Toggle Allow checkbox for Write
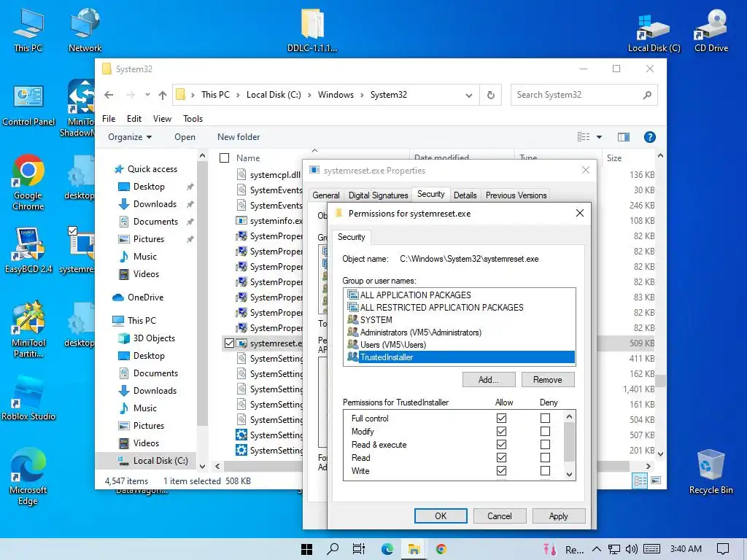The height and width of the screenshot is (560, 747). [x=501, y=470]
